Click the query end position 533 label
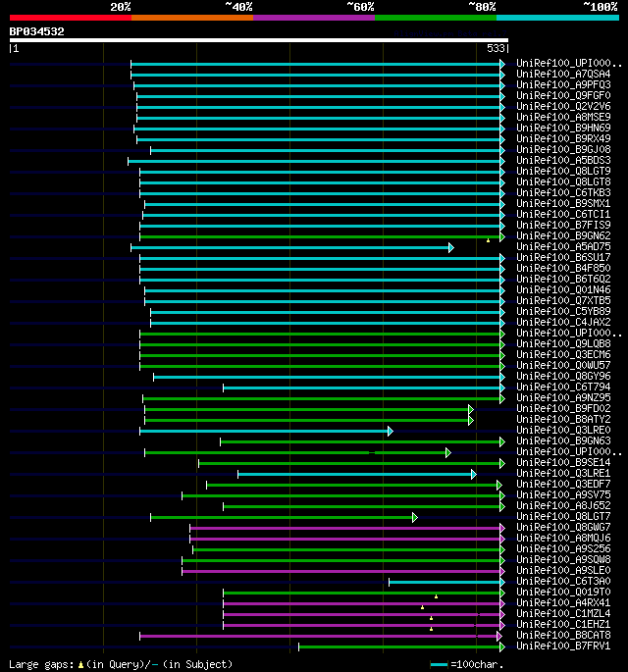The height and width of the screenshot is (672, 628). [x=496, y=48]
